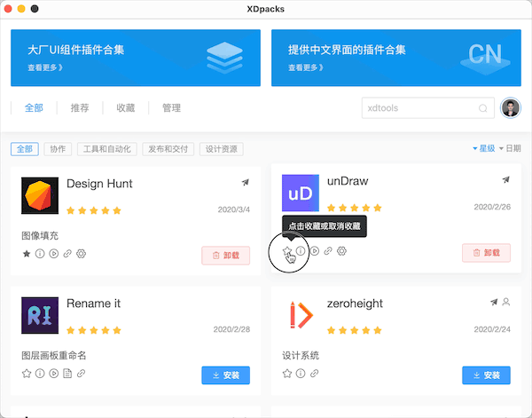Select the 全部 category filter chip
Image resolution: width=532 pixels, height=418 pixels.
(25, 149)
